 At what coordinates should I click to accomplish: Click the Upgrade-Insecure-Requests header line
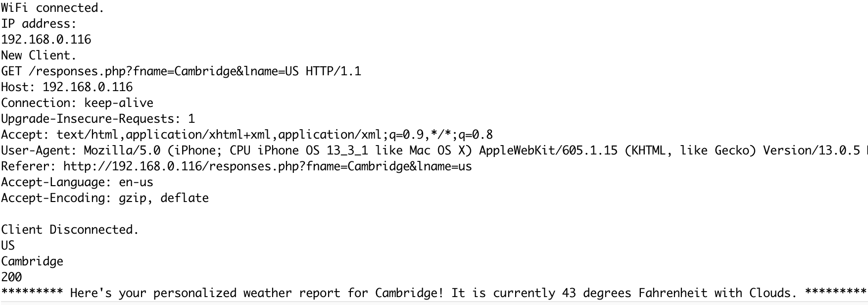(98, 119)
